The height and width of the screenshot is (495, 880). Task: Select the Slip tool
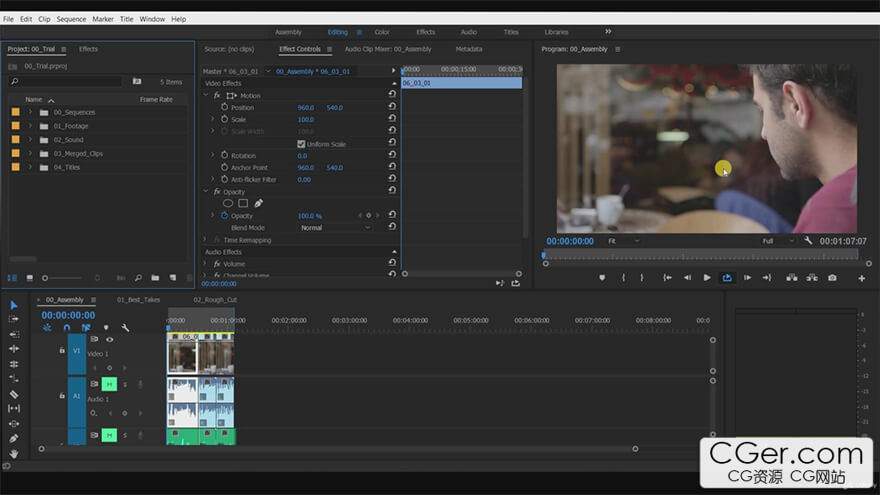click(14, 409)
